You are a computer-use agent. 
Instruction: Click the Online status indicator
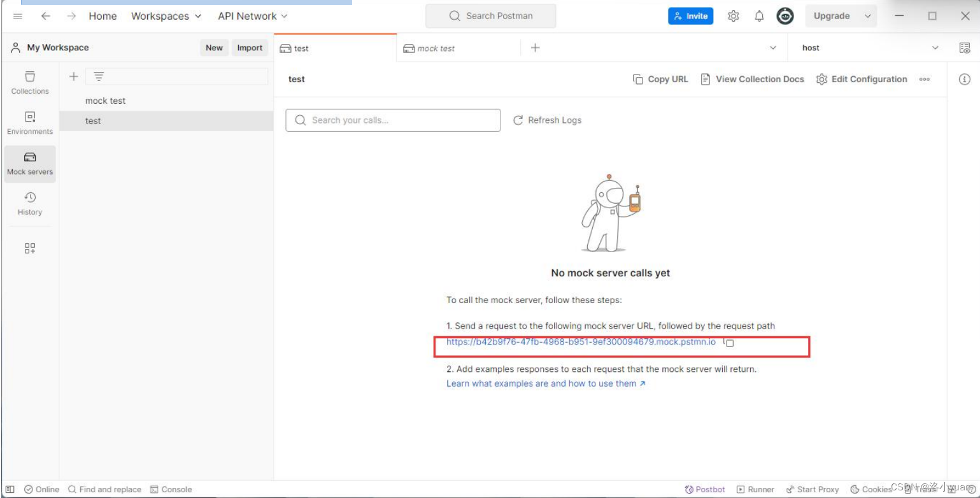point(42,489)
